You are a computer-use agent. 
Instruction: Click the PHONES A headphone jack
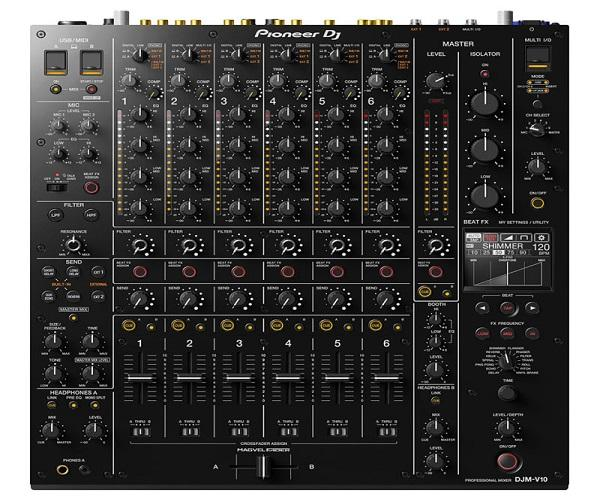[x=62, y=470]
